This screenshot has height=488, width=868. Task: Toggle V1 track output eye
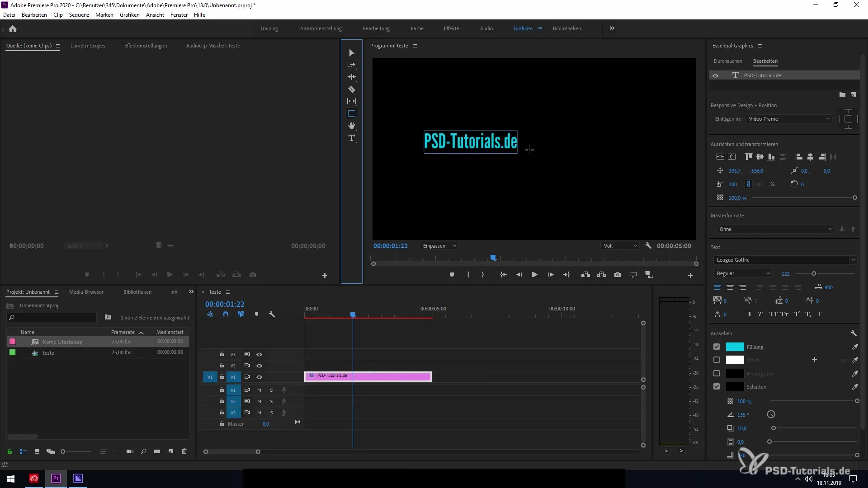[259, 377]
